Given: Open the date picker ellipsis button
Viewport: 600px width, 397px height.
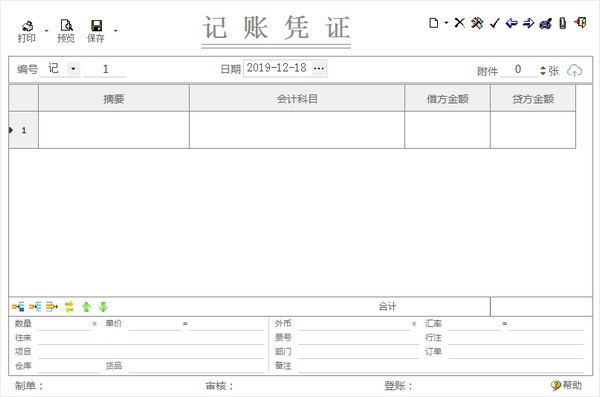Looking at the screenshot, I should point(319,69).
